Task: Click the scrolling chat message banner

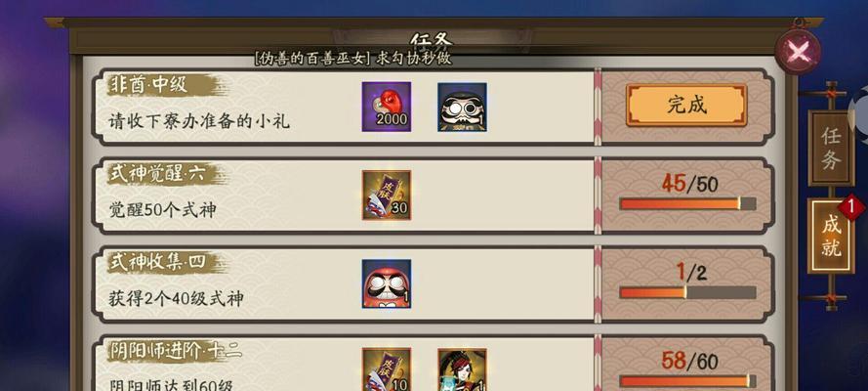Action: coord(353,58)
